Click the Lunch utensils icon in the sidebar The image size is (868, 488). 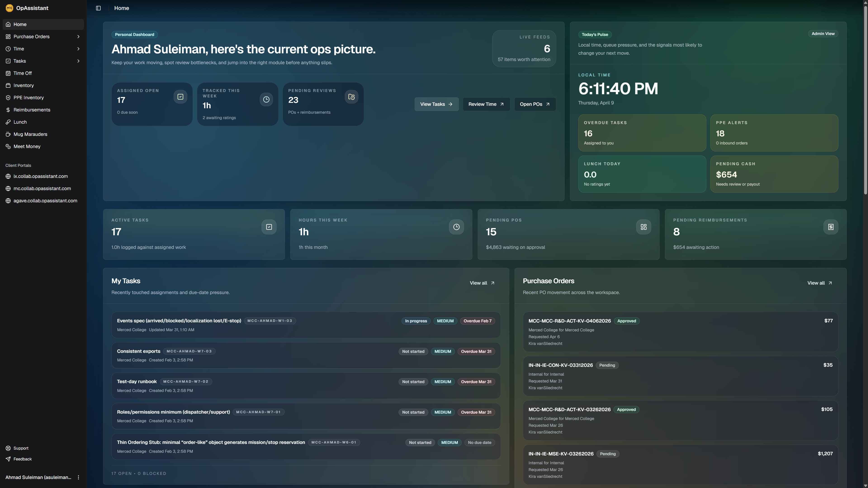pos(8,122)
